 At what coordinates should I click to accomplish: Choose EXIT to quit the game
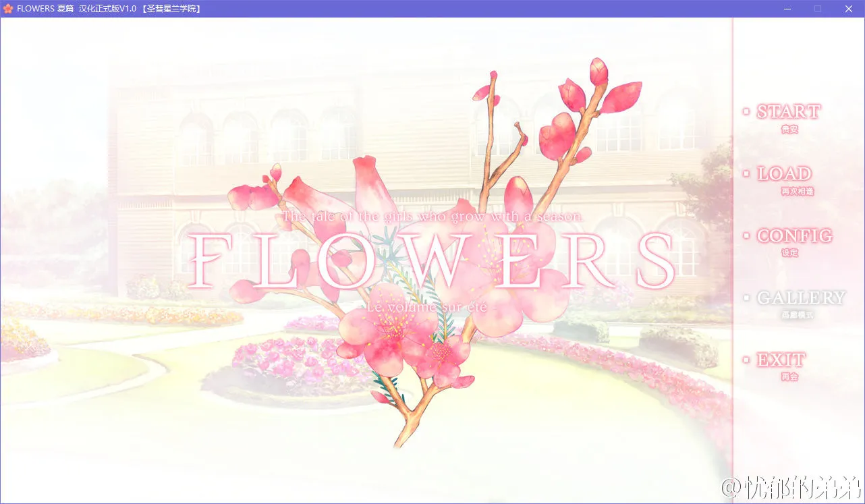tap(781, 360)
